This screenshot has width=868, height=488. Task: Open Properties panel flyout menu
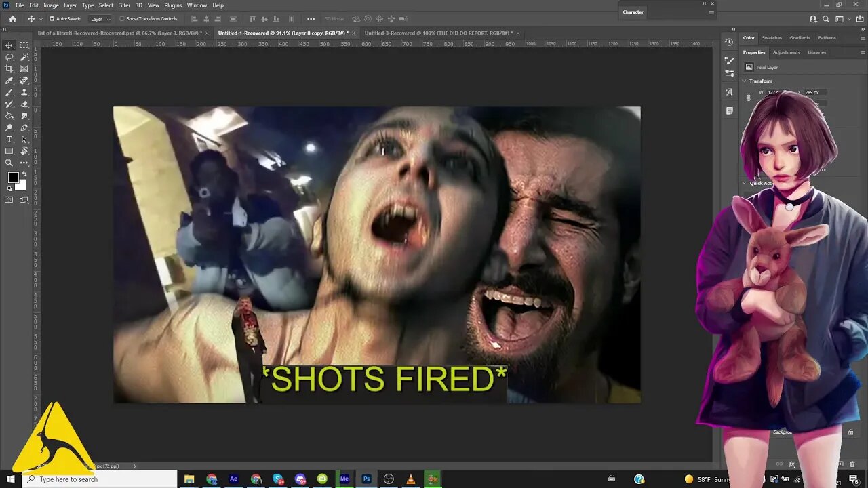[861, 52]
